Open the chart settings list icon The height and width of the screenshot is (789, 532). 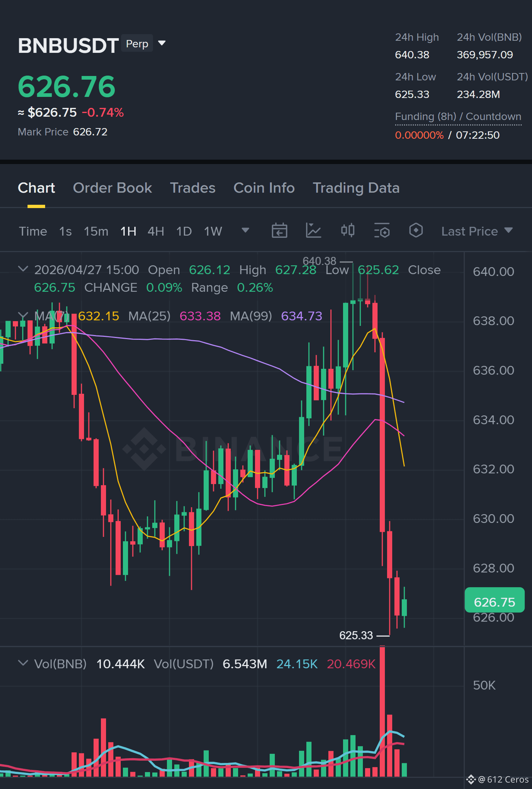(x=382, y=231)
